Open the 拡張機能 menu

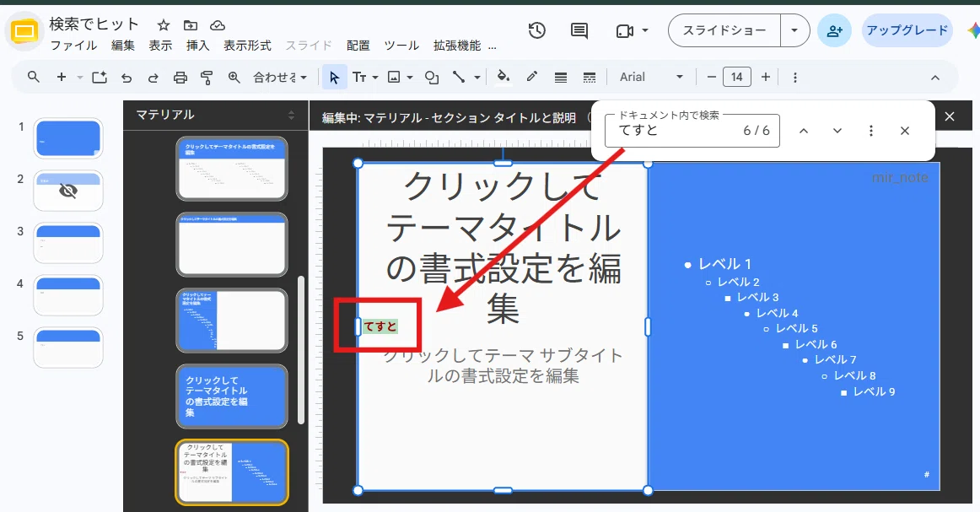pyautogui.click(x=457, y=46)
